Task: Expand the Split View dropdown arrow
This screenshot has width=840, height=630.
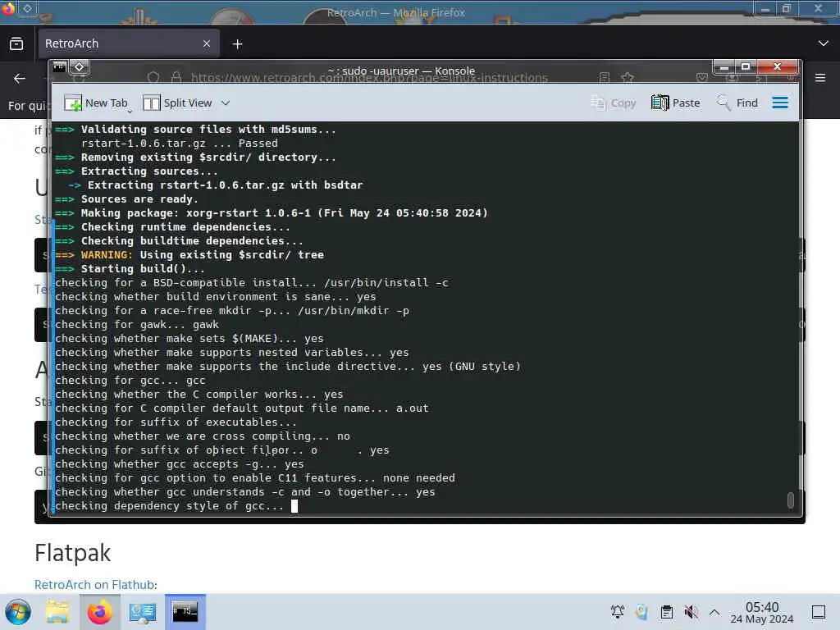Action: [x=226, y=103]
